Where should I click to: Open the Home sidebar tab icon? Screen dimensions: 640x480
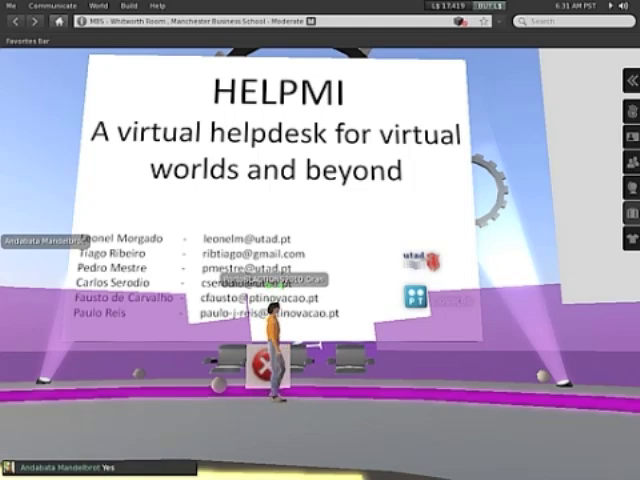[631, 110]
